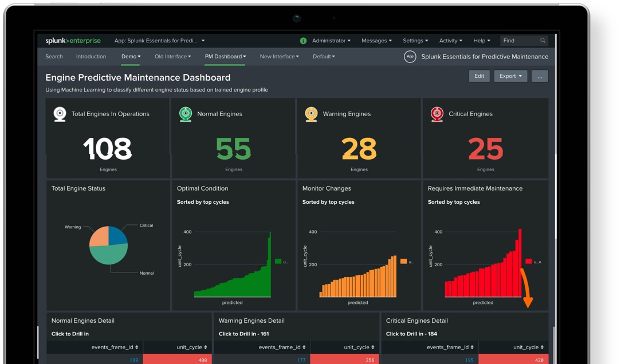Click the round App icon badge
The width and height of the screenshot is (625, 364).
tap(410, 57)
